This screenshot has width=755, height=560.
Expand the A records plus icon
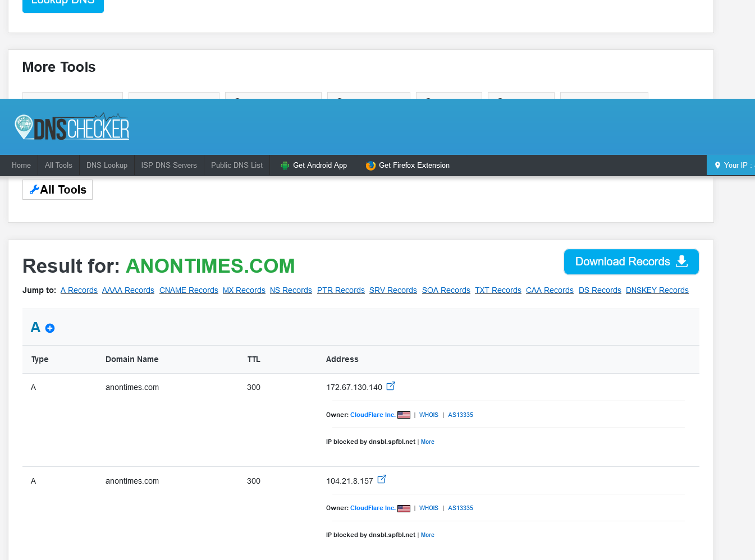50,328
